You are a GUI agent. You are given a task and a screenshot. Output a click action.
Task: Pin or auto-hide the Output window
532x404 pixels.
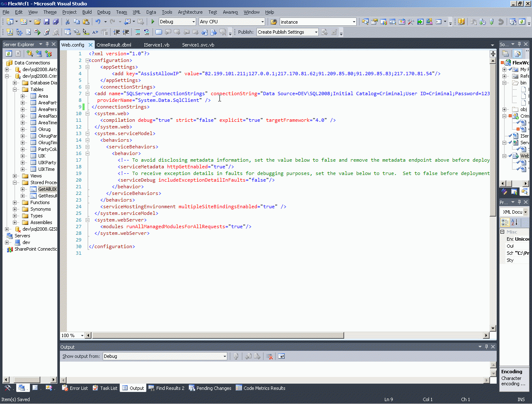(486, 347)
